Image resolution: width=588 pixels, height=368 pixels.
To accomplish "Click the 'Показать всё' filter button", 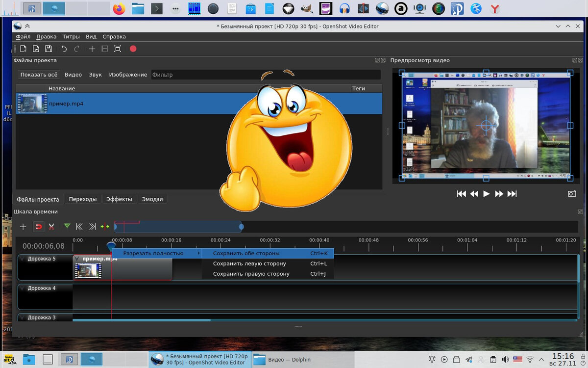I will pos(39,75).
